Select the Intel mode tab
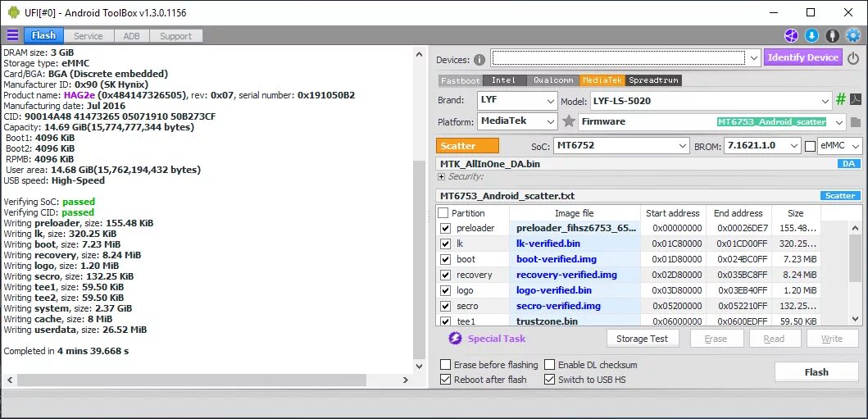The height and width of the screenshot is (419, 868). (504, 80)
